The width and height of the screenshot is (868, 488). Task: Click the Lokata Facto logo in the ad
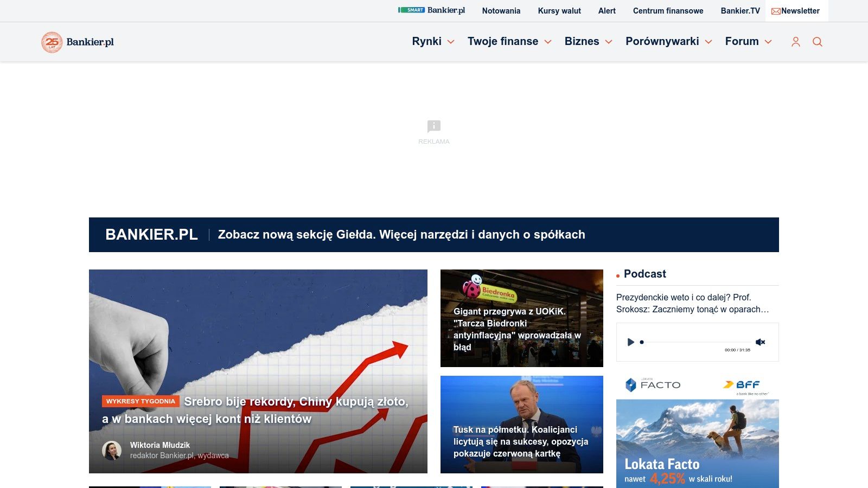653,384
